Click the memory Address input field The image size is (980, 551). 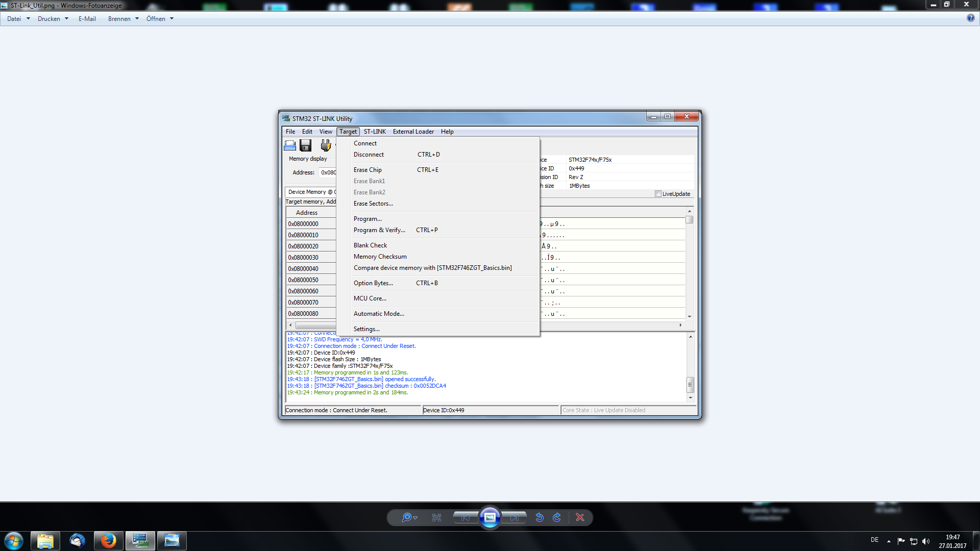[327, 172]
